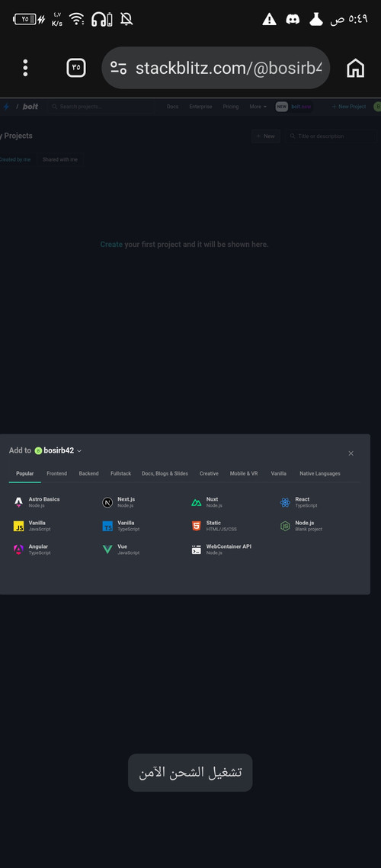
Task: Pick the Node.js blank project icon
Action: point(285,526)
